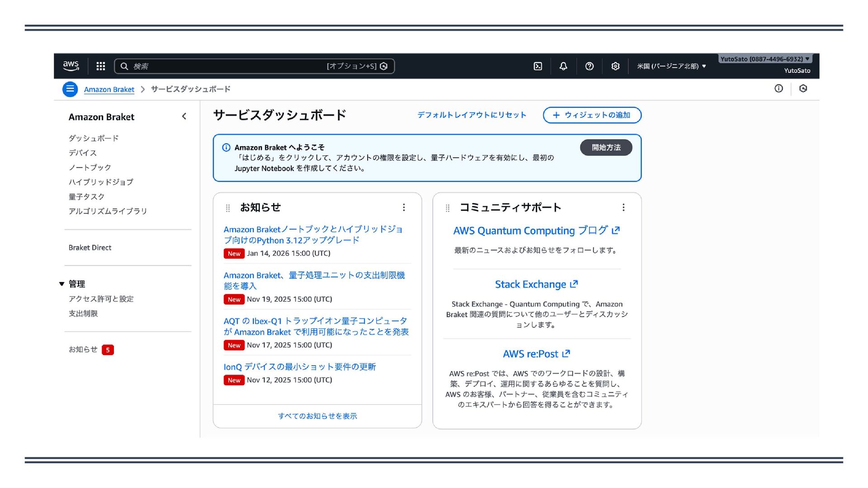Screen dimensions: 868x488
Task: Toggle the blue hamburger navigation button
Action: (x=70, y=89)
